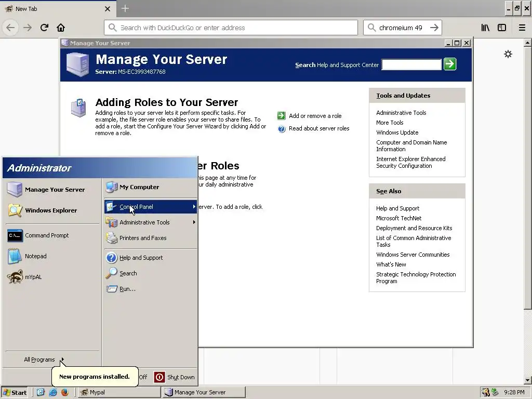Image resolution: width=532 pixels, height=399 pixels.
Task: Switch to Manage Your Server taskbar button
Action: tap(204, 392)
